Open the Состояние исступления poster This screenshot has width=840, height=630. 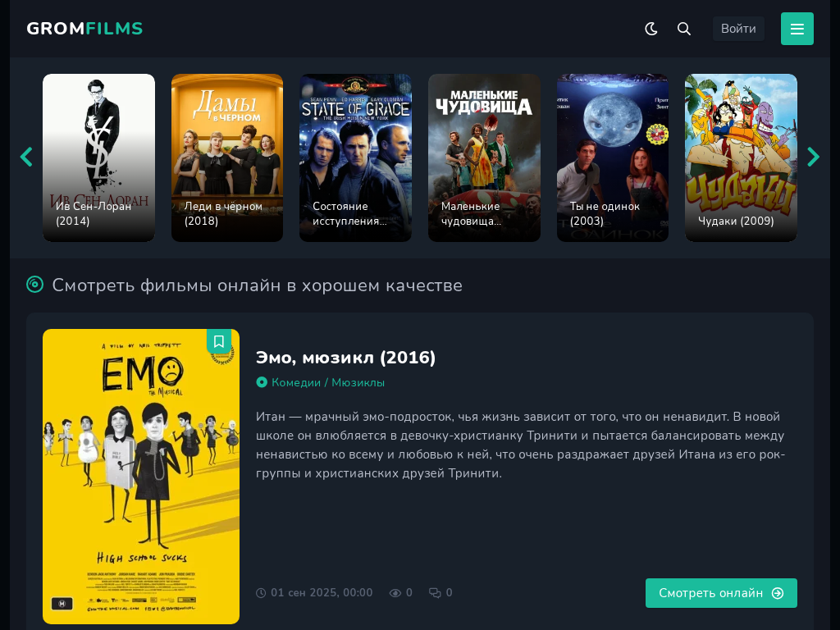[355, 157]
